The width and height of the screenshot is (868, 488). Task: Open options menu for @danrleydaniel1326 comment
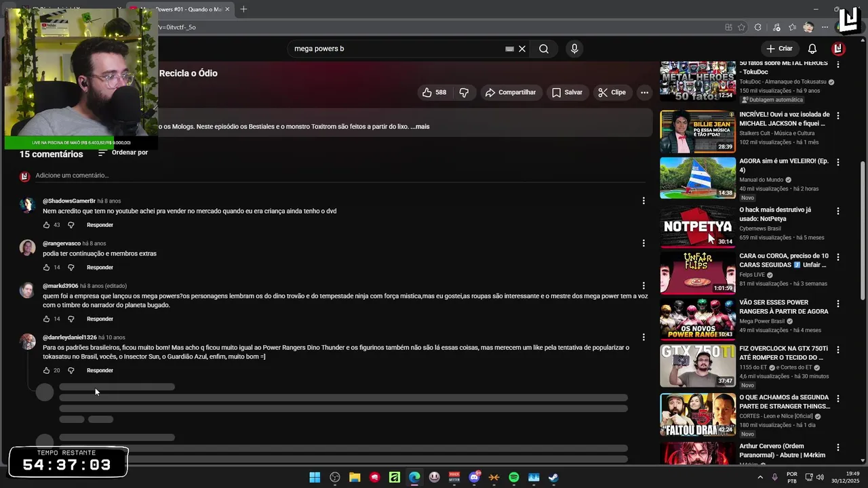click(644, 337)
